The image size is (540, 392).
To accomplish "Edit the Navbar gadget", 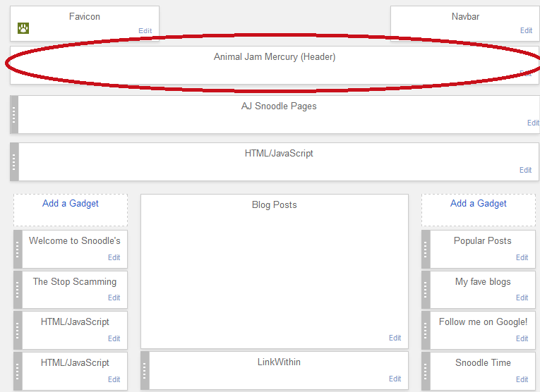I will tap(526, 30).
